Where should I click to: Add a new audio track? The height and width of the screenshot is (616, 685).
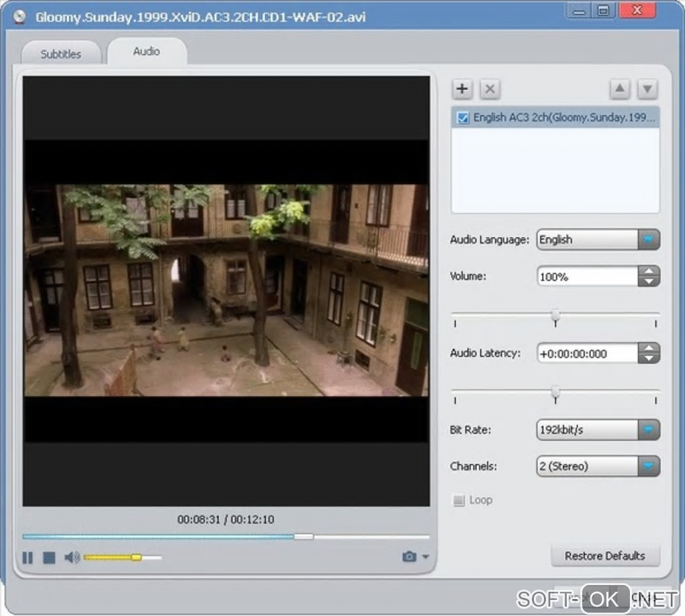[462, 89]
